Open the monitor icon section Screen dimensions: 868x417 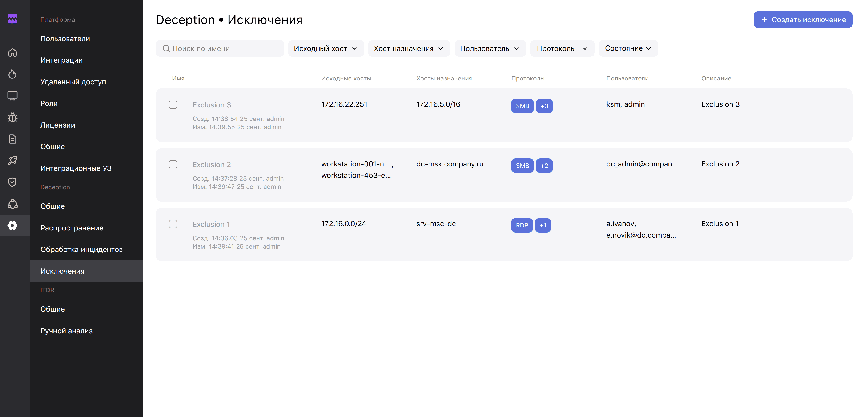[13, 96]
